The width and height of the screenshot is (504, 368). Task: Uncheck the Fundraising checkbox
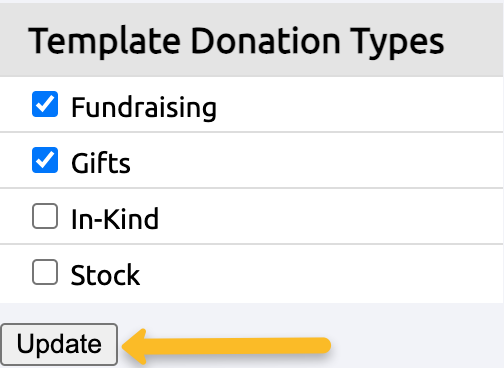(x=45, y=104)
